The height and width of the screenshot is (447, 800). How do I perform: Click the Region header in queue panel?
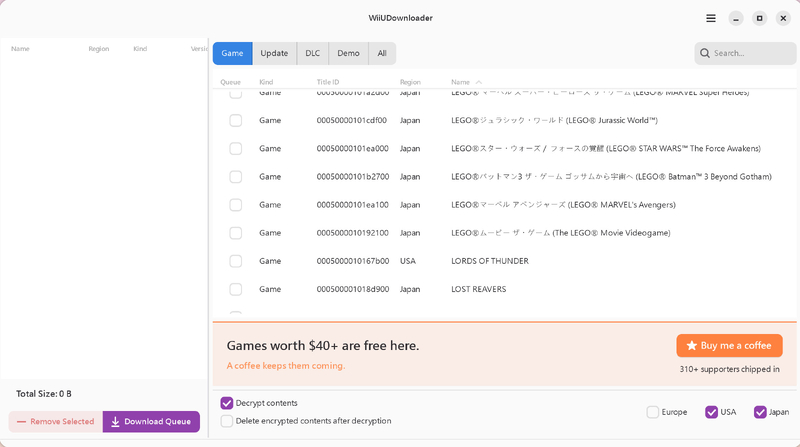(98, 49)
